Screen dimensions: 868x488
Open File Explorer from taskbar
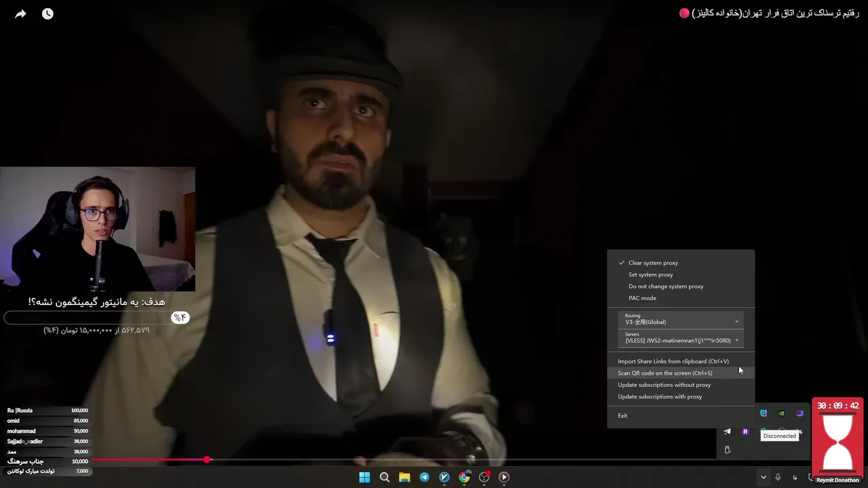404,477
